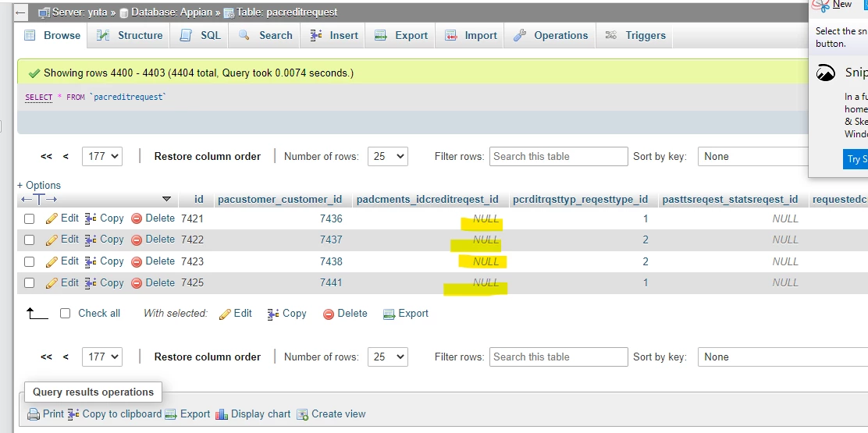Click the Copy icon for row 7422
This screenshot has height=433, width=868.
point(91,240)
